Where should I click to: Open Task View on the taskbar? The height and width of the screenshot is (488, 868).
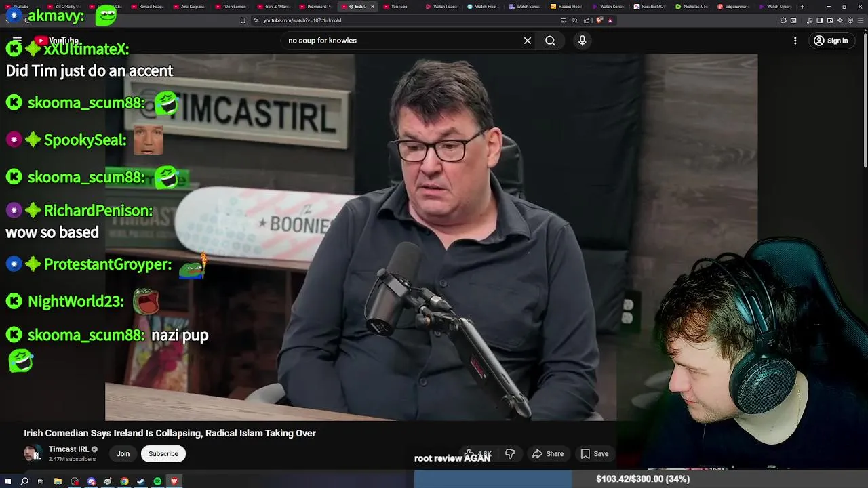coord(41,481)
